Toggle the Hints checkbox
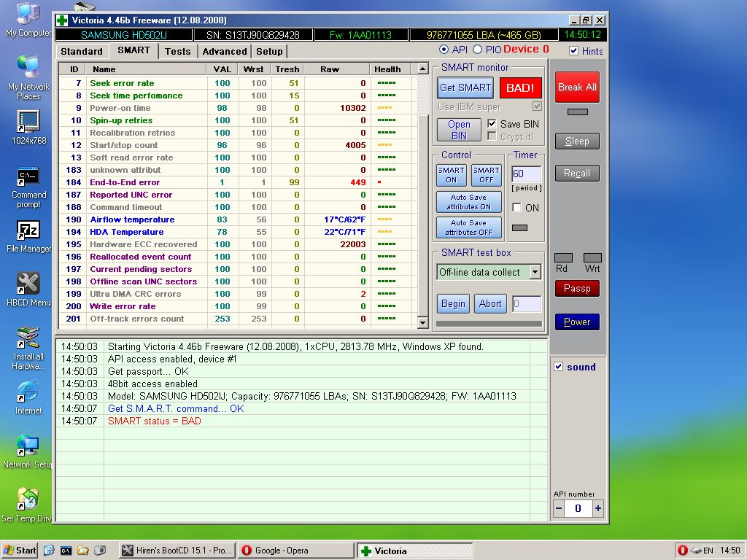This screenshot has width=747, height=560. 574,50
